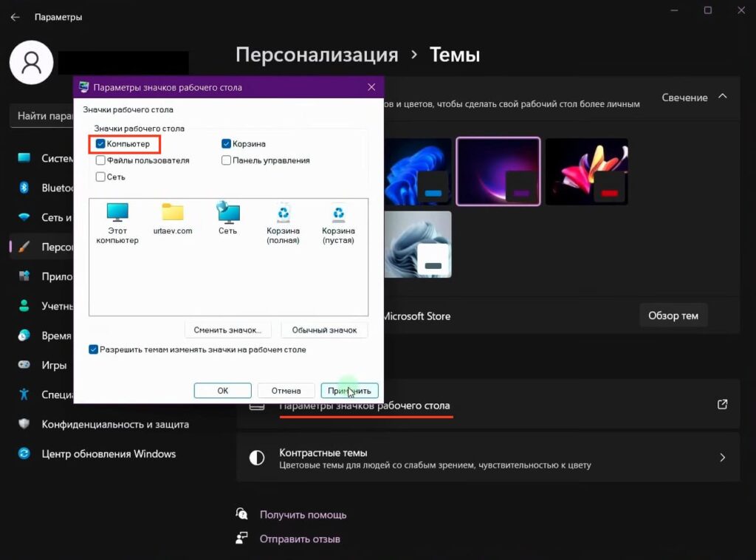The image size is (756, 560).
Task: Select the purple glow theme thumbnail
Action: pos(498,171)
